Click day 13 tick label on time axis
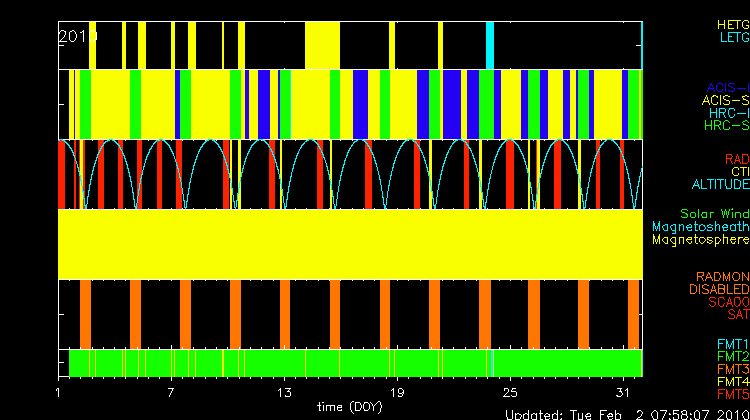 (285, 390)
